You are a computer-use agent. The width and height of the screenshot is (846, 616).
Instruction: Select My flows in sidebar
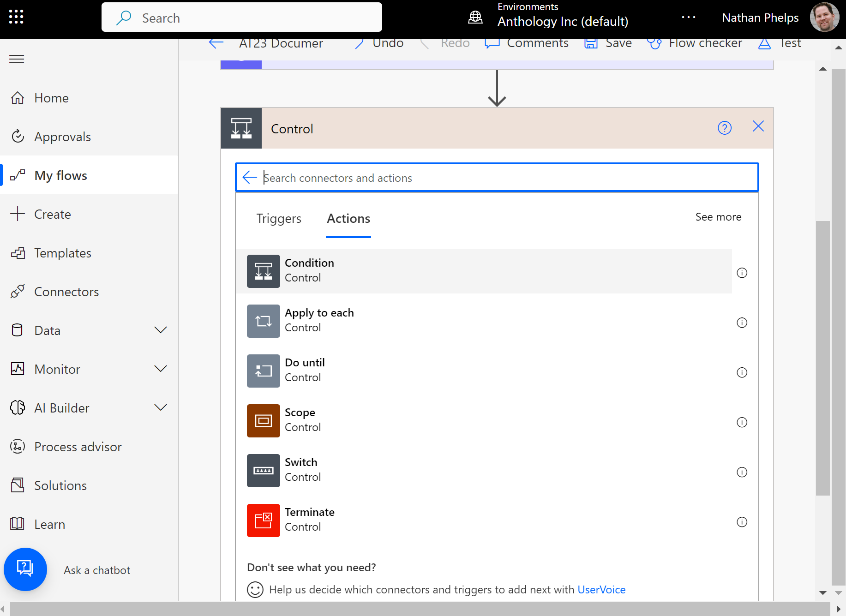click(x=89, y=175)
